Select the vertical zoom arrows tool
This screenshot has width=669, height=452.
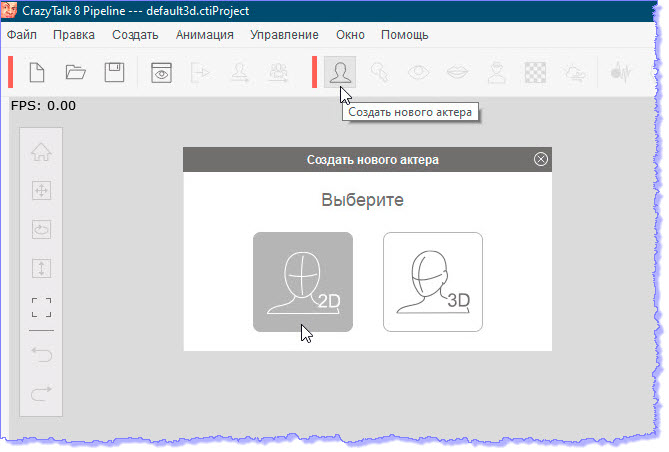click(x=41, y=268)
